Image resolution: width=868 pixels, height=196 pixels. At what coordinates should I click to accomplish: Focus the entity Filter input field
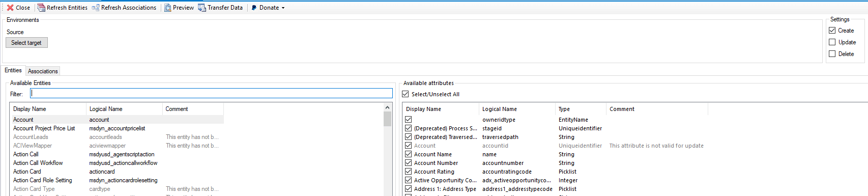[x=211, y=93]
